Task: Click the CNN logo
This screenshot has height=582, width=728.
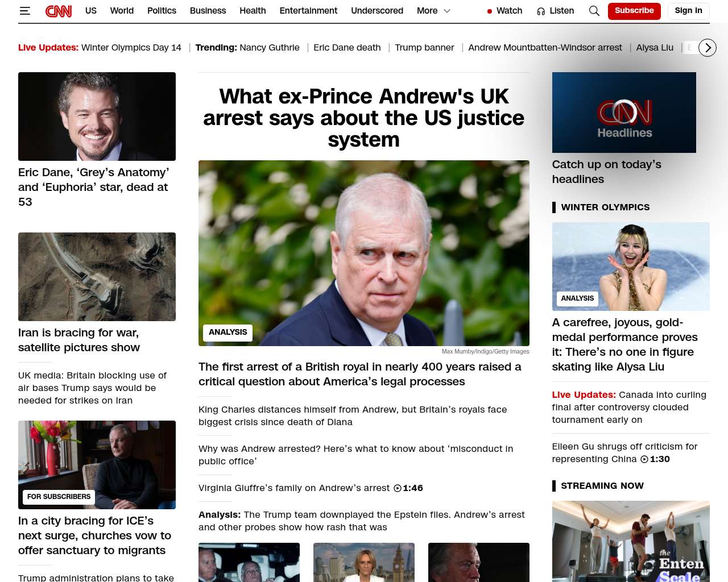Action: click(59, 11)
